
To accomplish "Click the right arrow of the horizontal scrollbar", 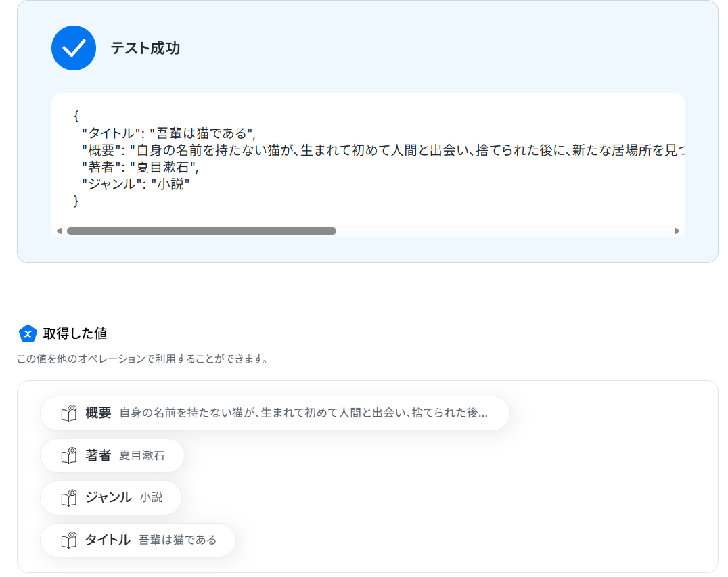I will click(677, 231).
